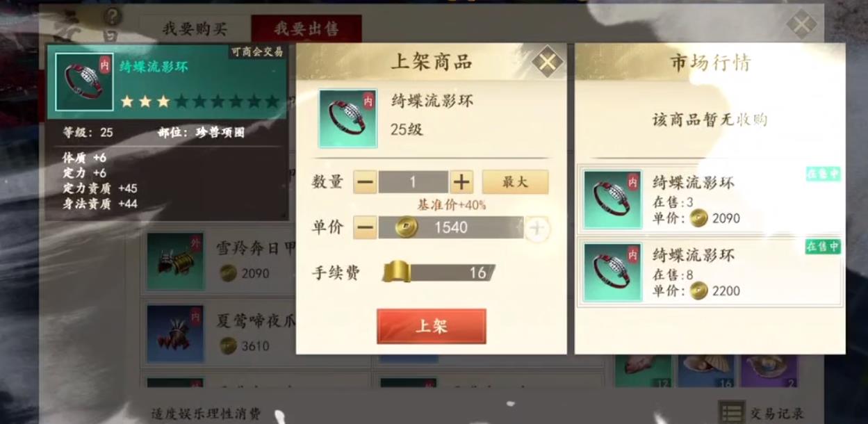Tap the 绮蝶流影环 icon in listing dialog

tap(348, 118)
